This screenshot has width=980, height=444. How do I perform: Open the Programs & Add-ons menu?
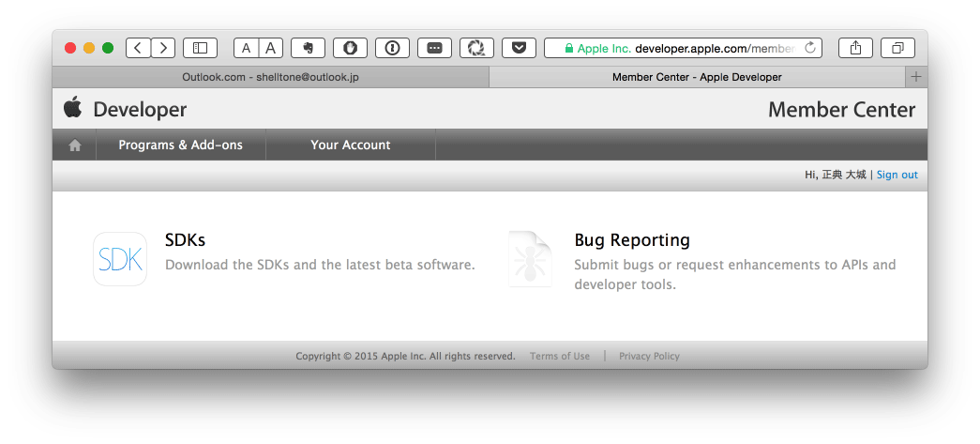click(x=181, y=145)
